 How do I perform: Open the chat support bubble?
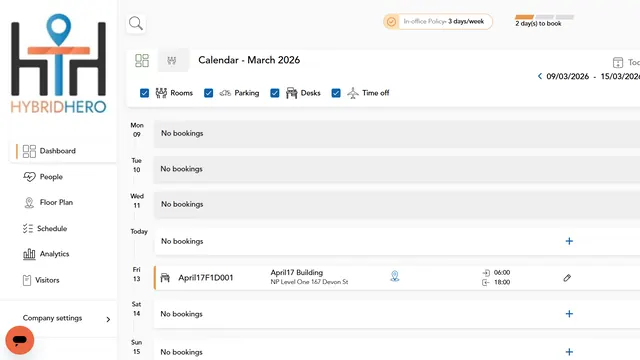tap(20, 340)
